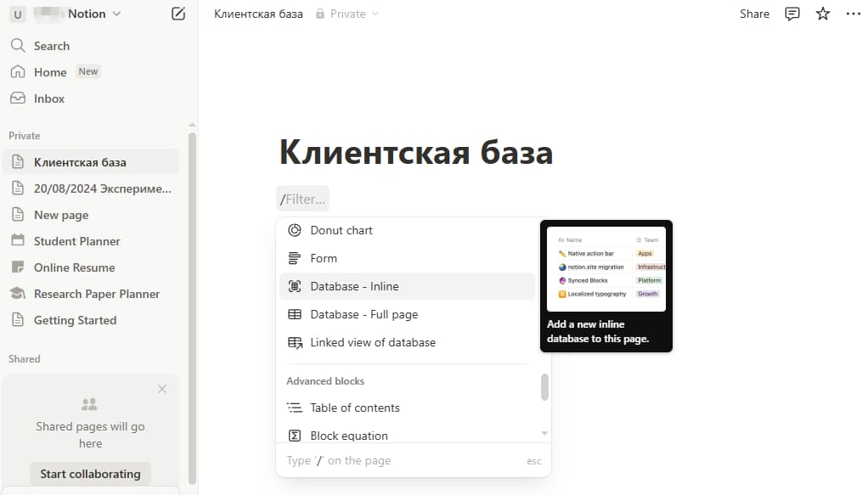
Task: Click the /Filter... input field
Action: point(303,199)
